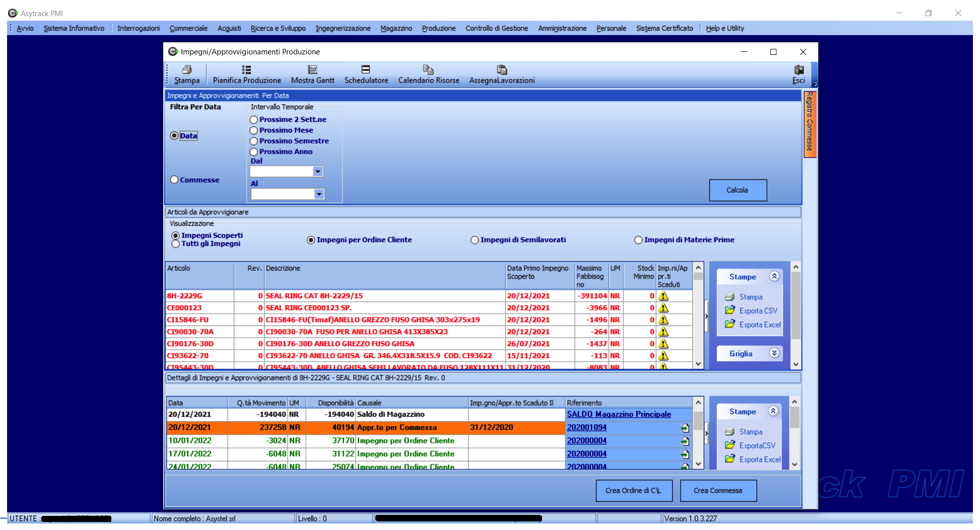This screenshot has width=980, height=530.
Task: Click Stampa printer icon in lower Stampe panel
Action: (x=730, y=431)
